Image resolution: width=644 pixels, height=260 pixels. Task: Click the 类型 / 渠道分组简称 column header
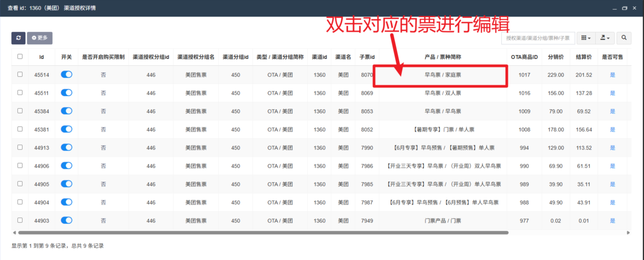280,57
